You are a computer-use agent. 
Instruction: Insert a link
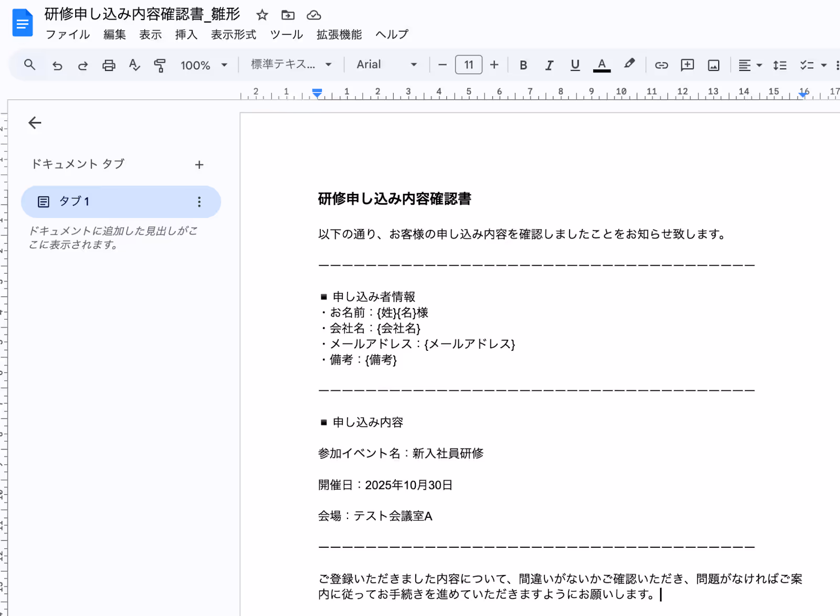661,65
